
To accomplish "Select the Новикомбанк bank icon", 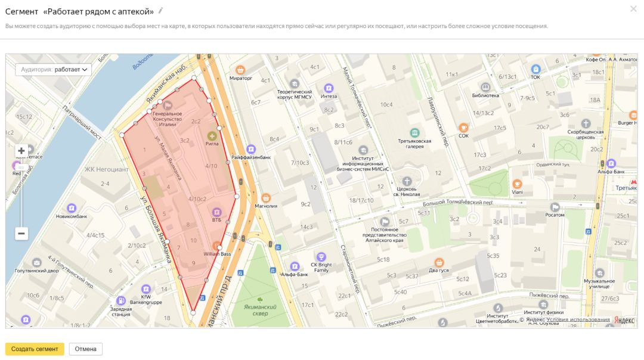I will point(72,208).
